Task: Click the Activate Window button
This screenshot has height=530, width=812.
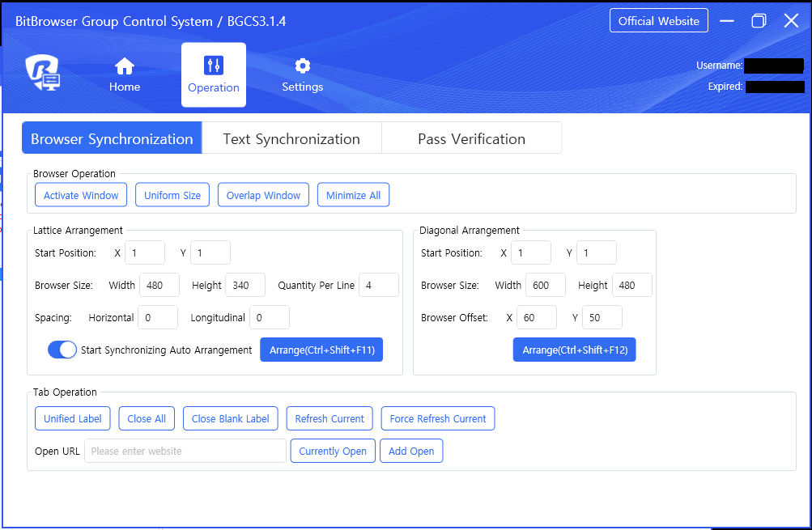Action: [81, 195]
